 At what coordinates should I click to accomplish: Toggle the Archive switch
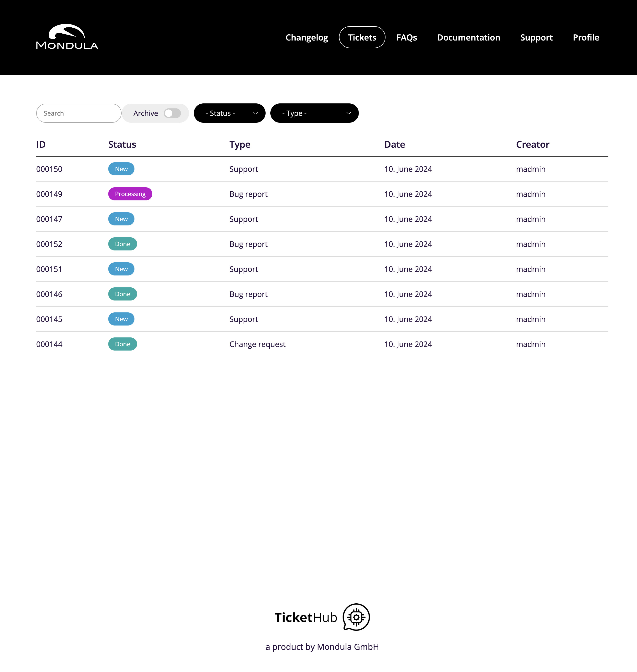(172, 113)
